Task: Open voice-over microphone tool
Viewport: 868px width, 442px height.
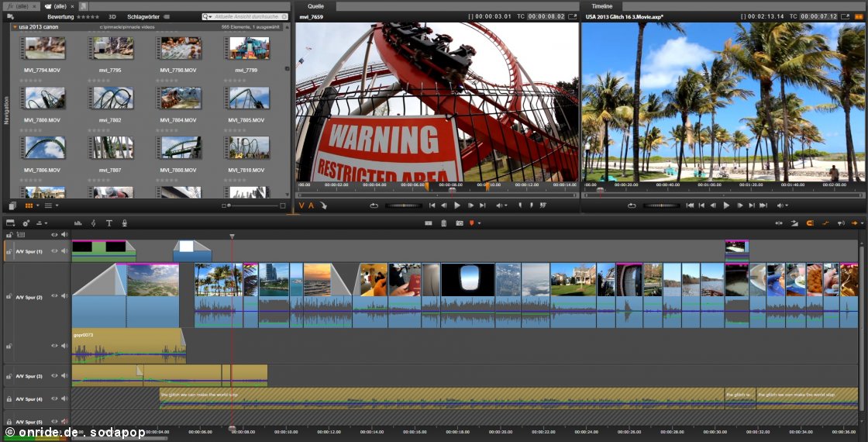Action: coord(125,223)
